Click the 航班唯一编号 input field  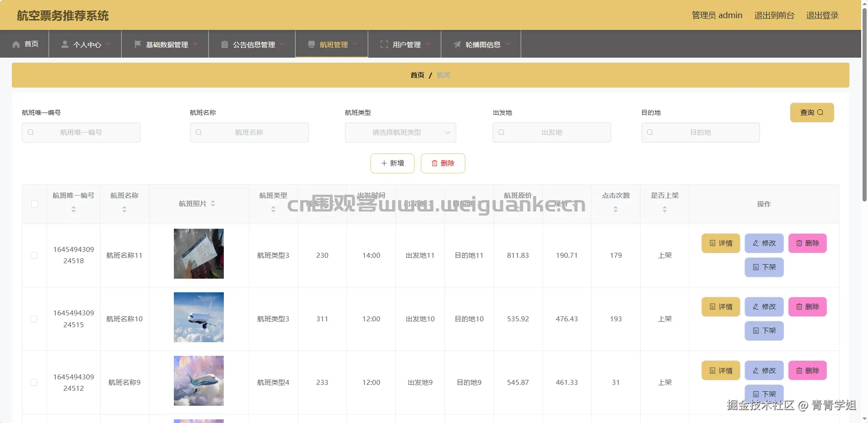pos(81,133)
